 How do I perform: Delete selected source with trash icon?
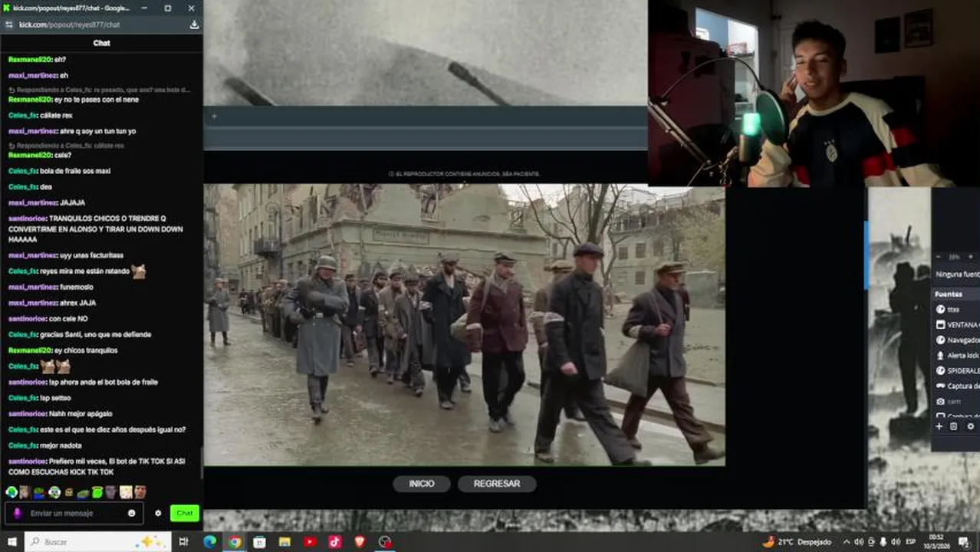coord(954,426)
